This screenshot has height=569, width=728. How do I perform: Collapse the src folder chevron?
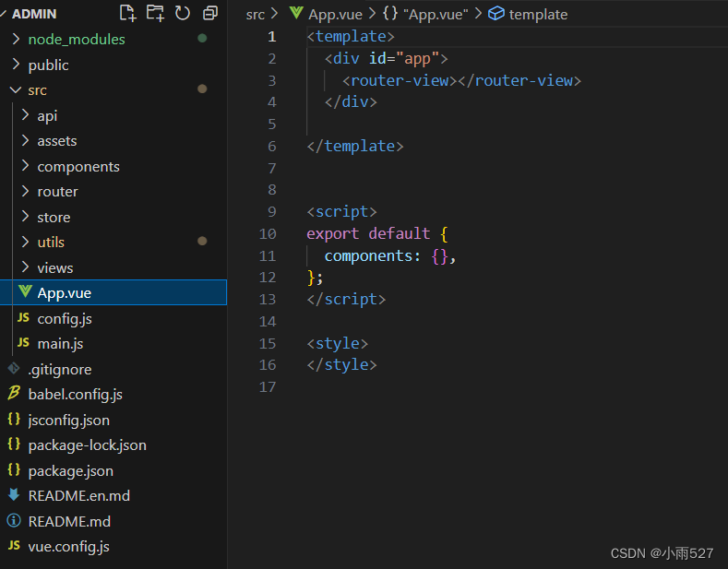click(16, 89)
